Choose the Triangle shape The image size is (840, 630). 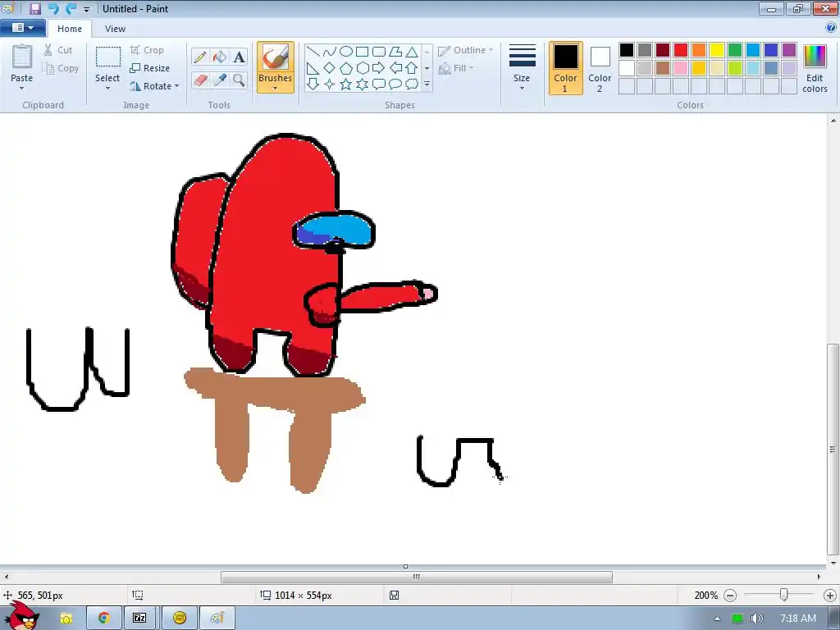tap(412, 52)
